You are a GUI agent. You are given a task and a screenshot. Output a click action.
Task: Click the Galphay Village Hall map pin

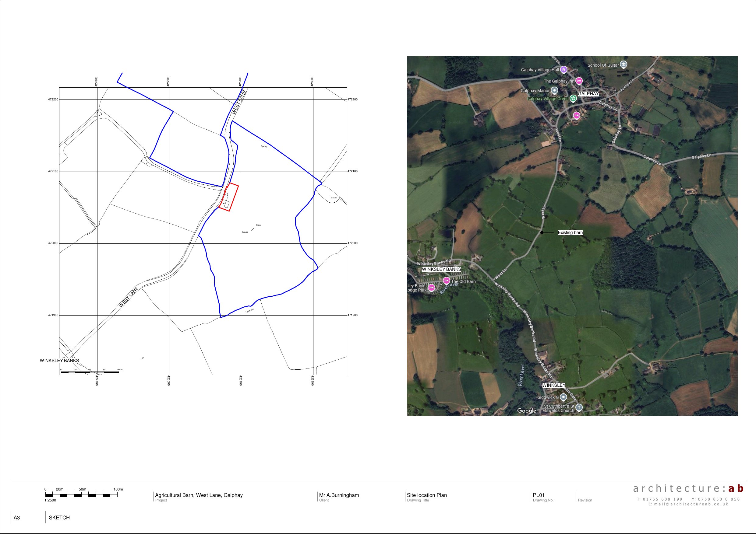564,69
